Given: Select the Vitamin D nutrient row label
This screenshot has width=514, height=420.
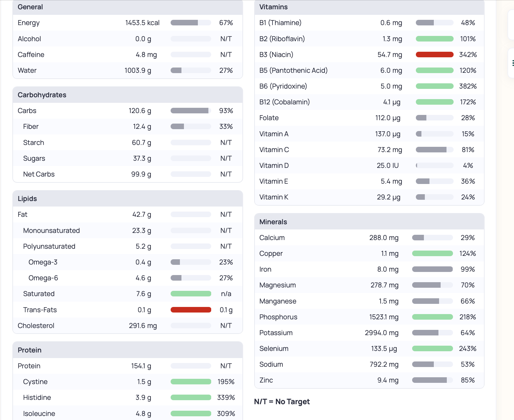Looking at the screenshot, I should click(x=274, y=165).
